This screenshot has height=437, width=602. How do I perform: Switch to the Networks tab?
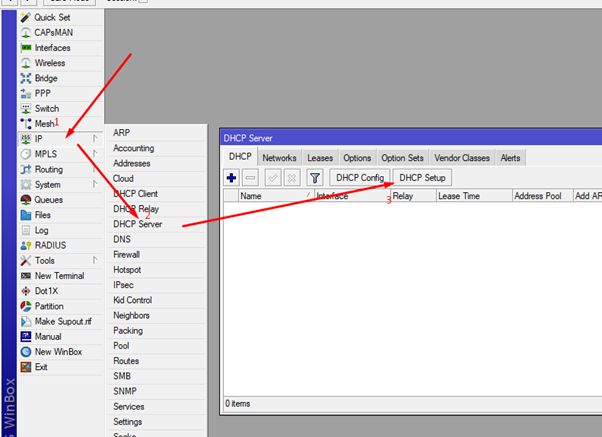(x=280, y=158)
